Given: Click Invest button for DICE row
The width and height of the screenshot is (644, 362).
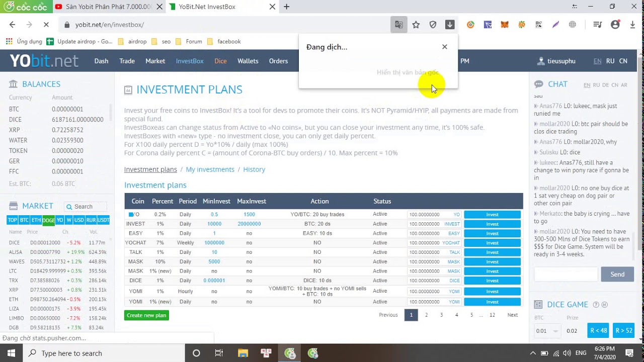Looking at the screenshot, I should [x=492, y=281].
